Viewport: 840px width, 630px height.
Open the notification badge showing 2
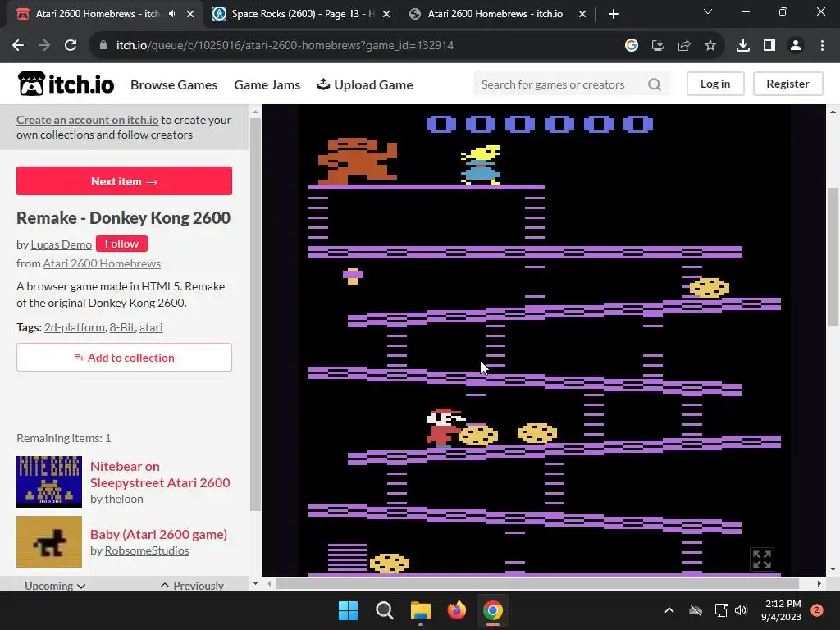(817, 610)
